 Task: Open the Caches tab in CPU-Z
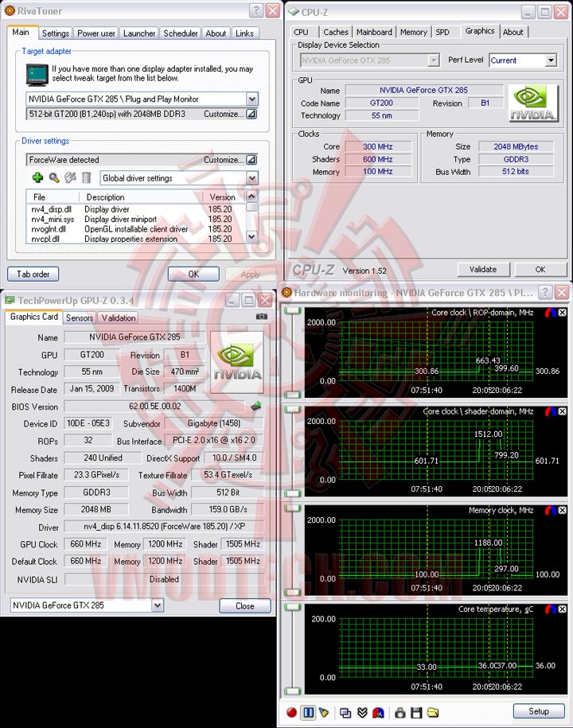point(336,32)
